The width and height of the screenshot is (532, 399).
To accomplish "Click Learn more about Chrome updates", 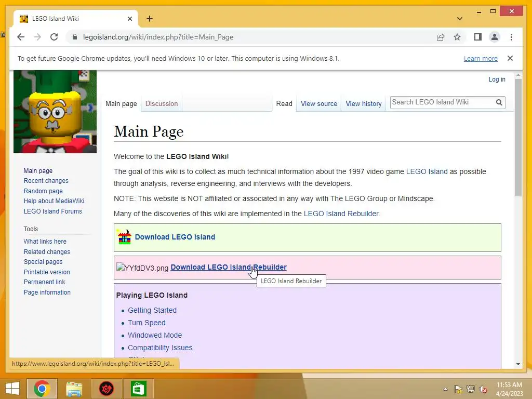I will [481, 58].
